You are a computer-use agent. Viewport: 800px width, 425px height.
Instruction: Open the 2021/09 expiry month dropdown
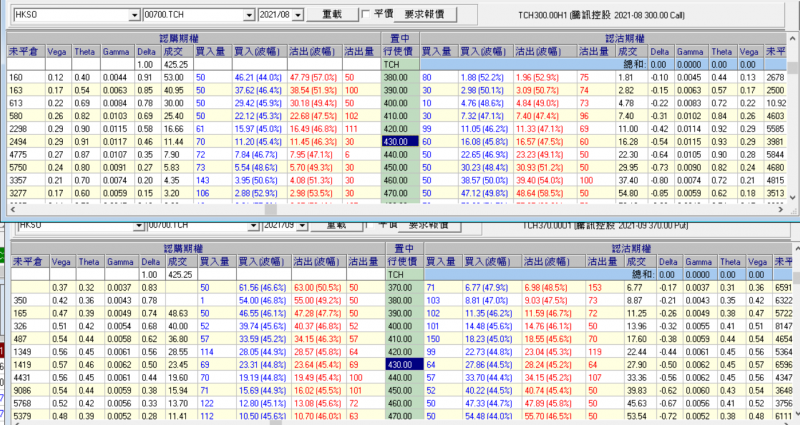click(x=296, y=225)
